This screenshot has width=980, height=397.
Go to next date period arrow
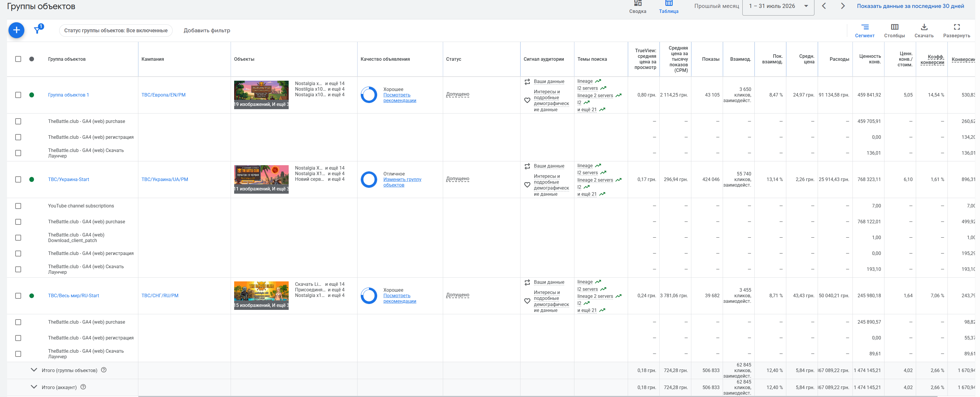843,6
